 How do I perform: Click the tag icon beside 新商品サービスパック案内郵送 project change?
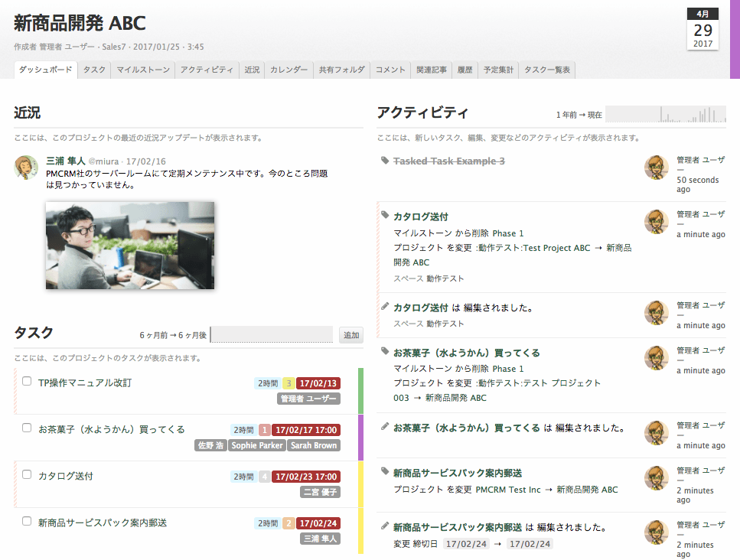385,472
